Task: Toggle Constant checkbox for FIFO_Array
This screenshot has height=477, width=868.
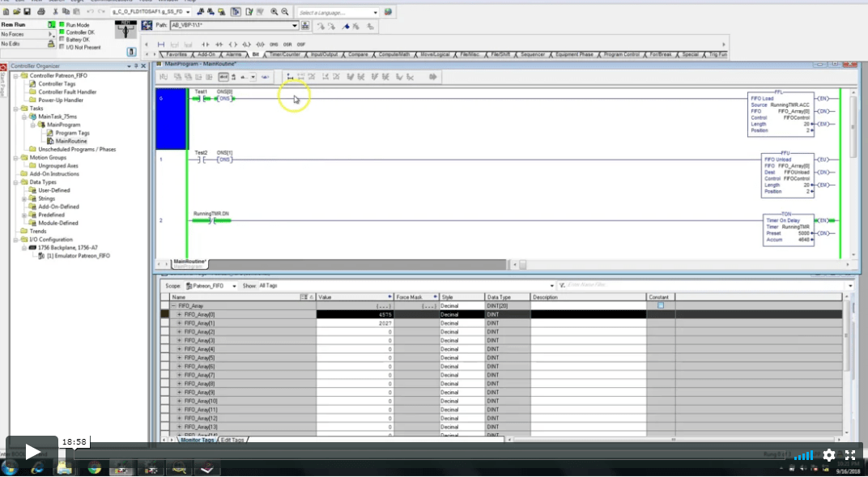Action: pos(661,305)
